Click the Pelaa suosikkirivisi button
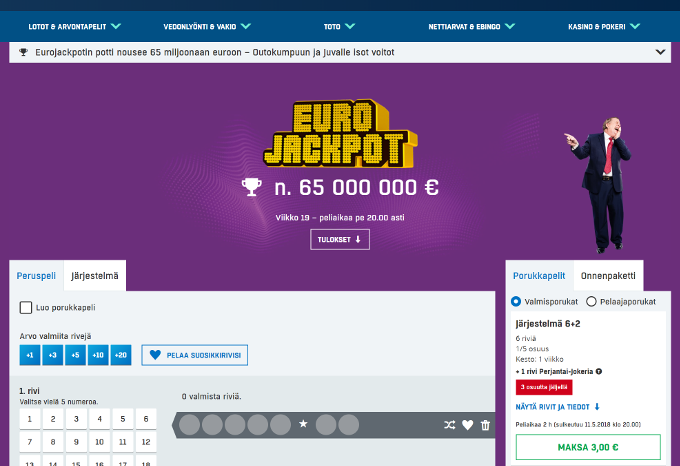The width and height of the screenshot is (680, 466). pyautogui.click(x=195, y=355)
